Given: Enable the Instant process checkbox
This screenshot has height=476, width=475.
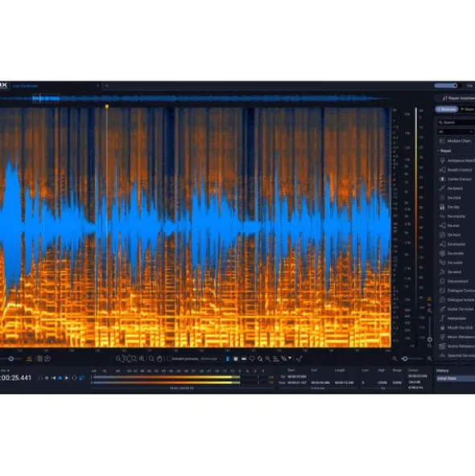Looking at the screenshot, I should pos(169,359).
